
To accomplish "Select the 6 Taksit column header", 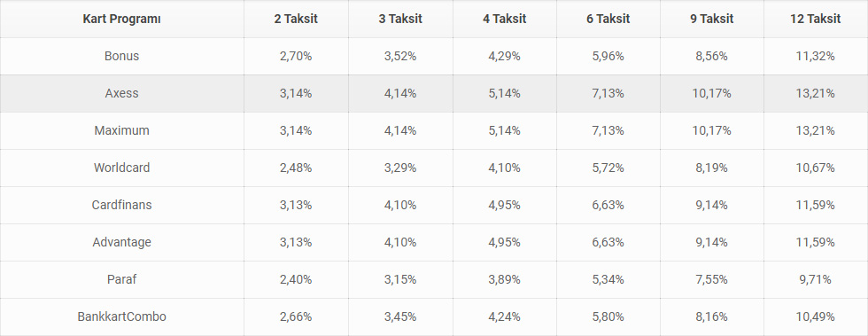I will pos(608,19).
